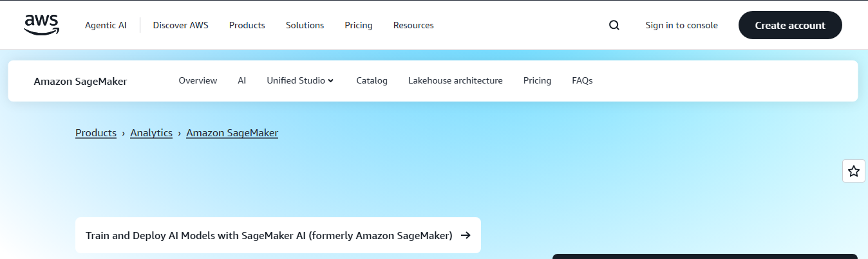Open the Resources menu
This screenshot has width=868, height=259.
(x=413, y=25)
